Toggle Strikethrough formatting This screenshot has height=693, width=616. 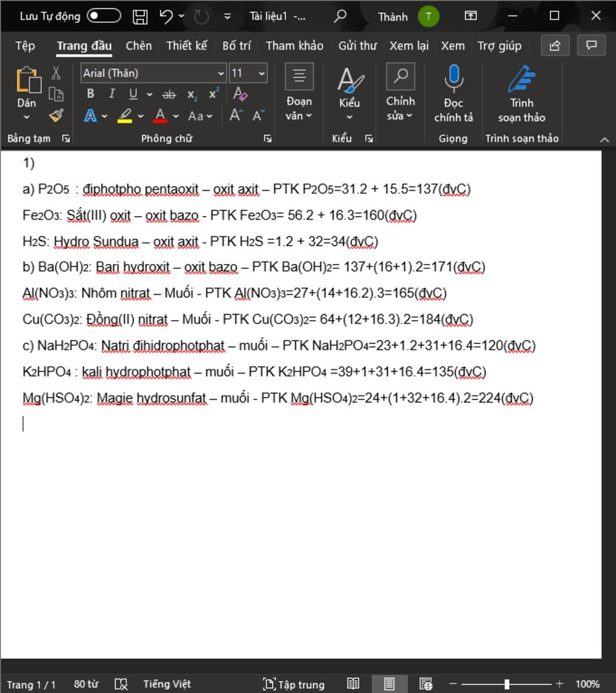tap(169, 94)
